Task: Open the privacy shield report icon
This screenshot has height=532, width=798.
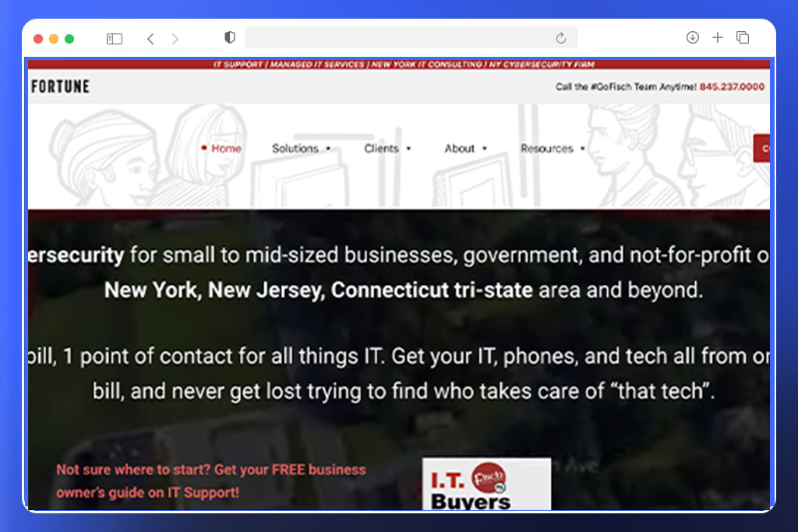Action: (x=230, y=37)
